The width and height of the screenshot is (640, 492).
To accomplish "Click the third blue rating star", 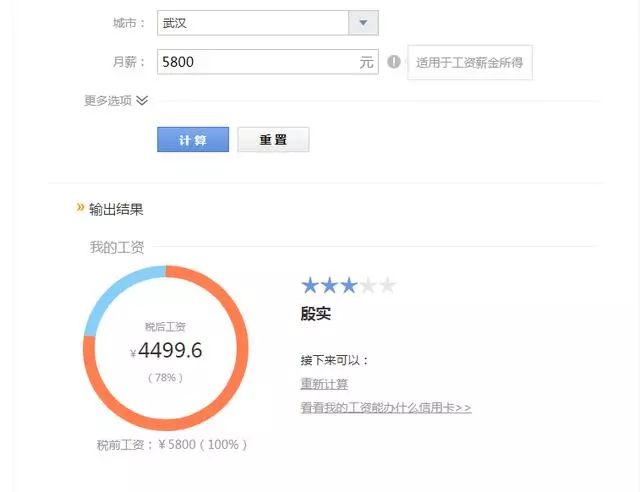I will click(349, 285).
